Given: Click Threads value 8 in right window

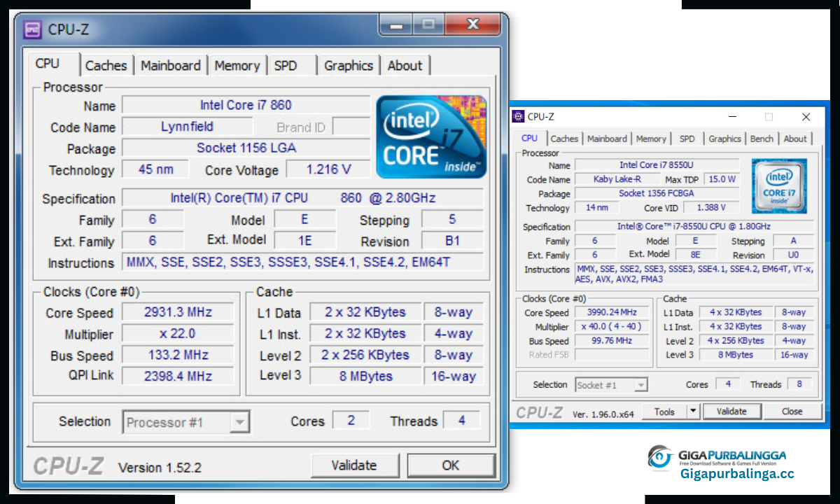Looking at the screenshot, I should pyautogui.click(x=799, y=384).
